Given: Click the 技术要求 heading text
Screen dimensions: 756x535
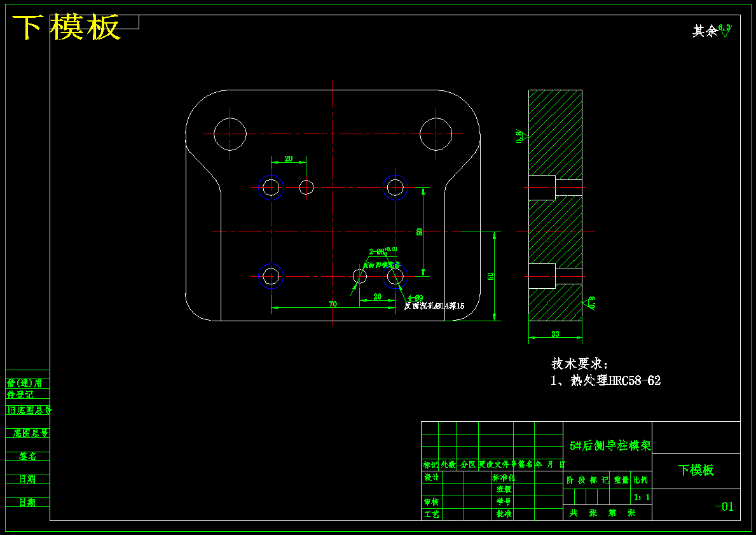Looking at the screenshot, I should point(580,364).
